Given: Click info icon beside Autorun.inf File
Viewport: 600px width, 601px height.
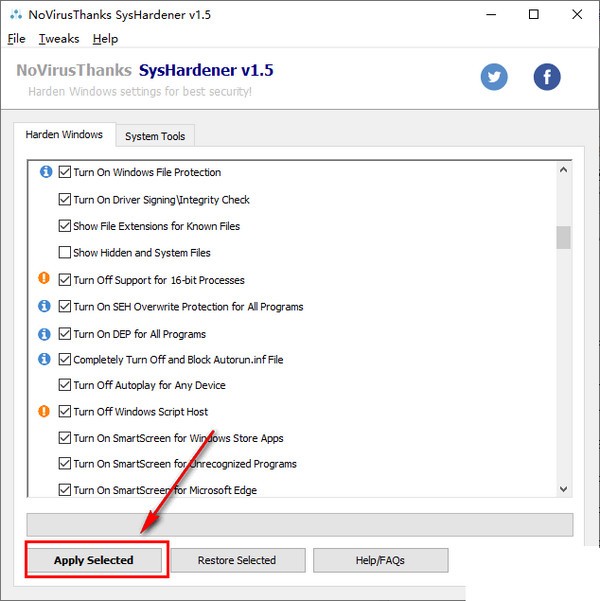Looking at the screenshot, I should pyautogui.click(x=44, y=359).
